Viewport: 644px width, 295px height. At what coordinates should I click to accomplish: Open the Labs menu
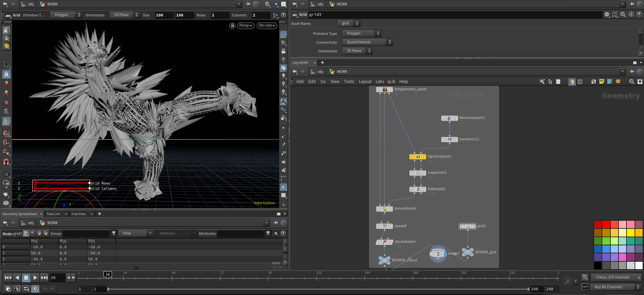tap(380, 82)
